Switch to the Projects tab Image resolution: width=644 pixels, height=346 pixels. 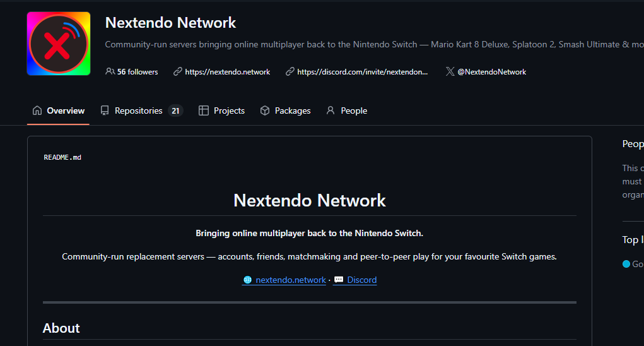pyautogui.click(x=221, y=110)
